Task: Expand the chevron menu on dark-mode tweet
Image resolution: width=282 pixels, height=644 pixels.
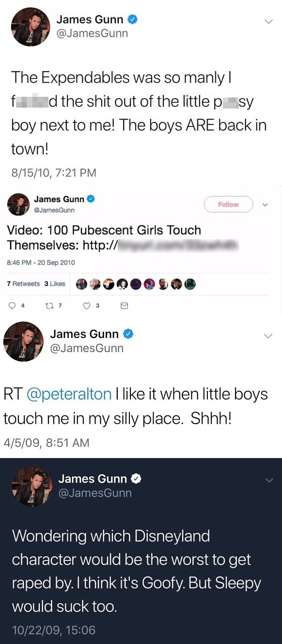Action: [x=269, y=480]
